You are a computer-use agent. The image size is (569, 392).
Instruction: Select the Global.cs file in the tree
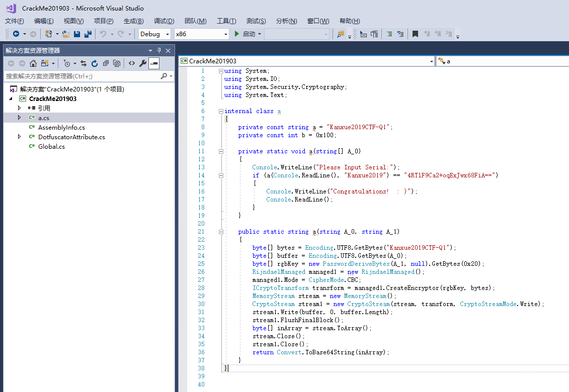pyautogui.click(x=51, y=147)
